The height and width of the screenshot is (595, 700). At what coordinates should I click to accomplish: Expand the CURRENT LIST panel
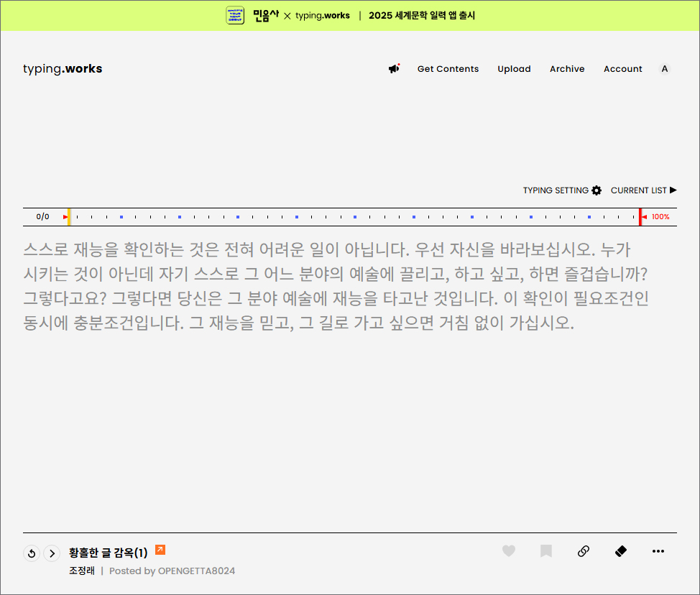coord(643,190)
